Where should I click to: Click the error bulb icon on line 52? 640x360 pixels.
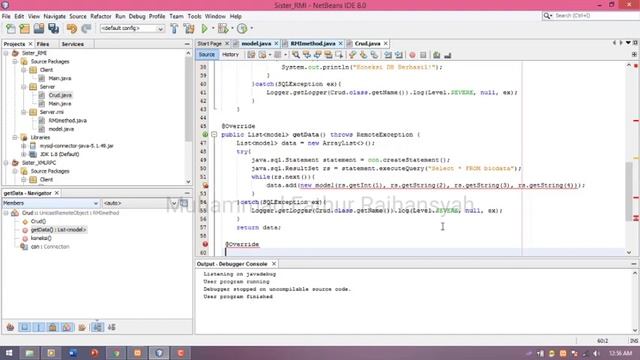pyautogui.click(x=205, y=185)
